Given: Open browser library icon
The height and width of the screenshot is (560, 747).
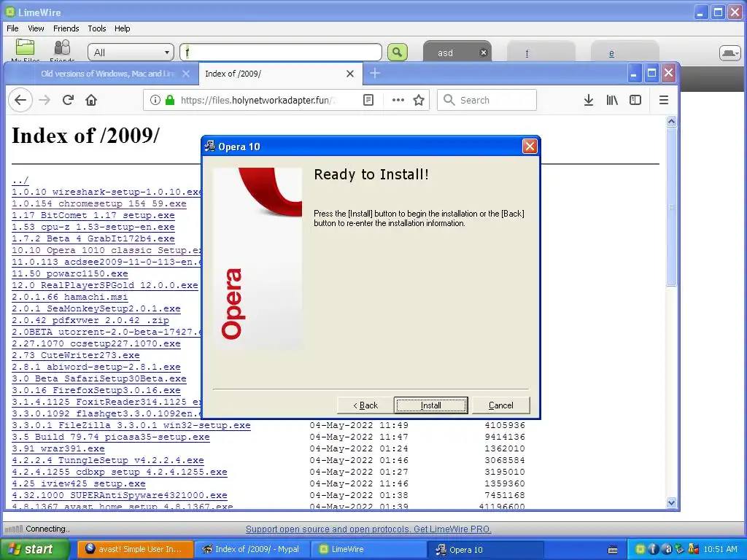Looking at the screenshot, I should tap(612, 100).
